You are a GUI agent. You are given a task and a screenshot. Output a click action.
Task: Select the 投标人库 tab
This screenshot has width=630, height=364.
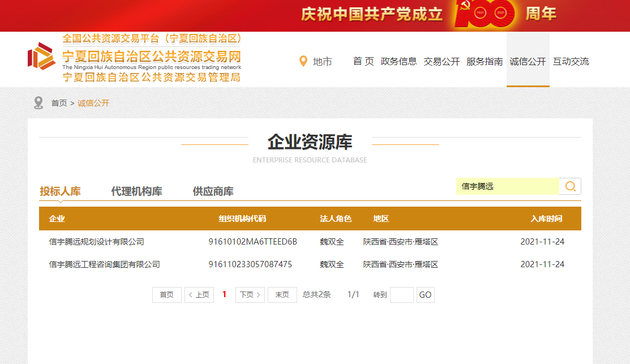click(x=60, y=191)
